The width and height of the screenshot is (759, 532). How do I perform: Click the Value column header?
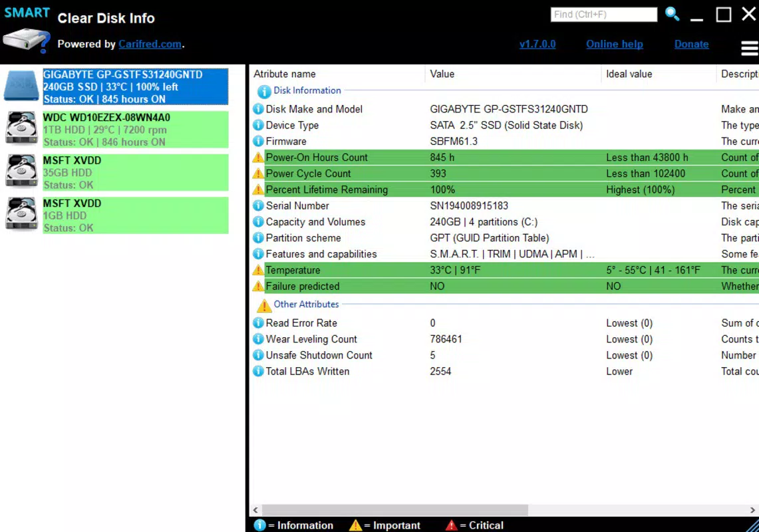tap(442, 74)
